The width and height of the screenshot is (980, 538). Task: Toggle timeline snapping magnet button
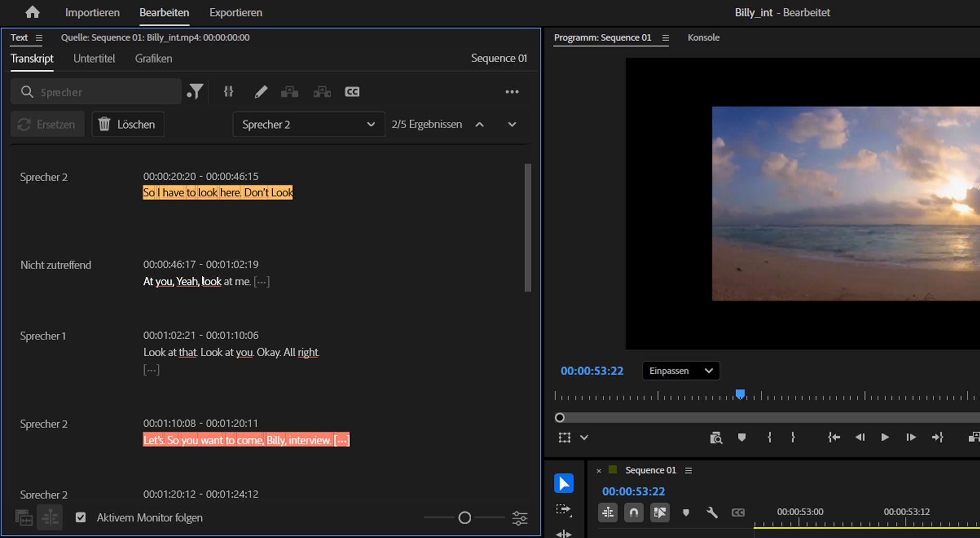[x=633, y=512]
